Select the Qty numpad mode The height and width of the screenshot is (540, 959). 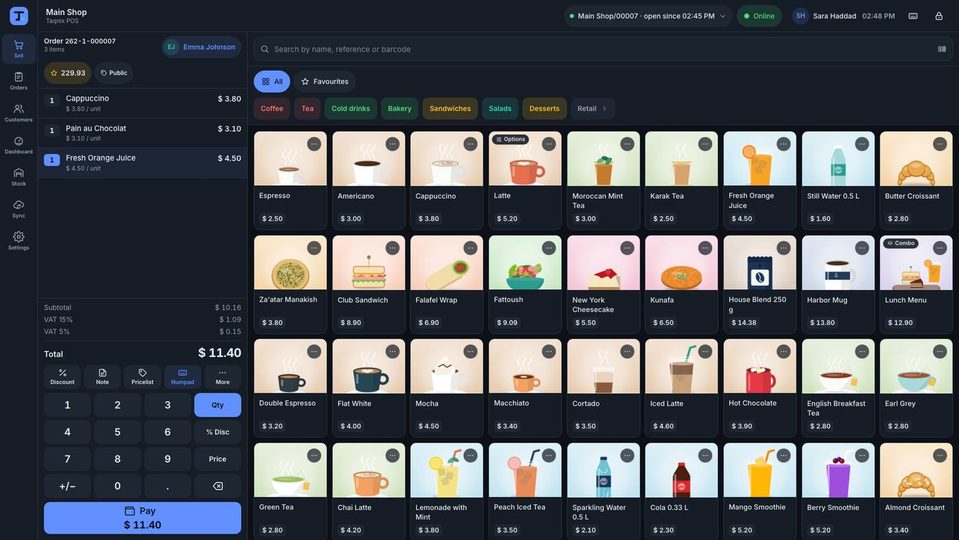218,405
